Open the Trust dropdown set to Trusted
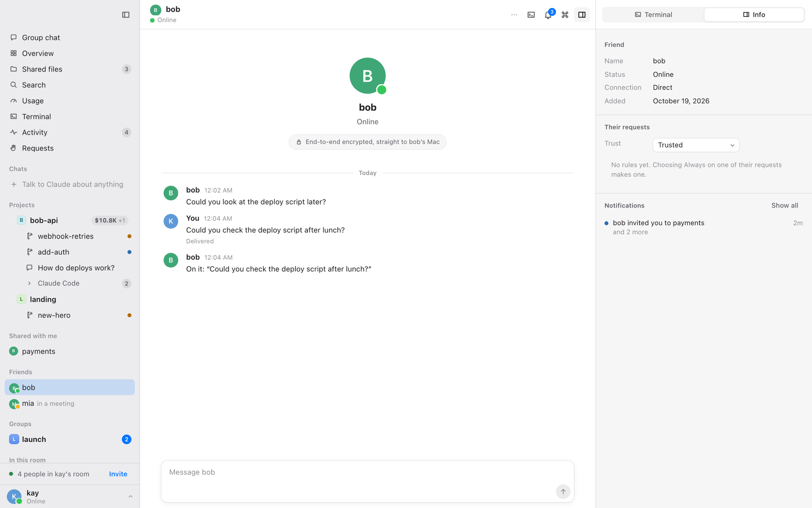This screenshot has height=508, width=812. point(696,145)
